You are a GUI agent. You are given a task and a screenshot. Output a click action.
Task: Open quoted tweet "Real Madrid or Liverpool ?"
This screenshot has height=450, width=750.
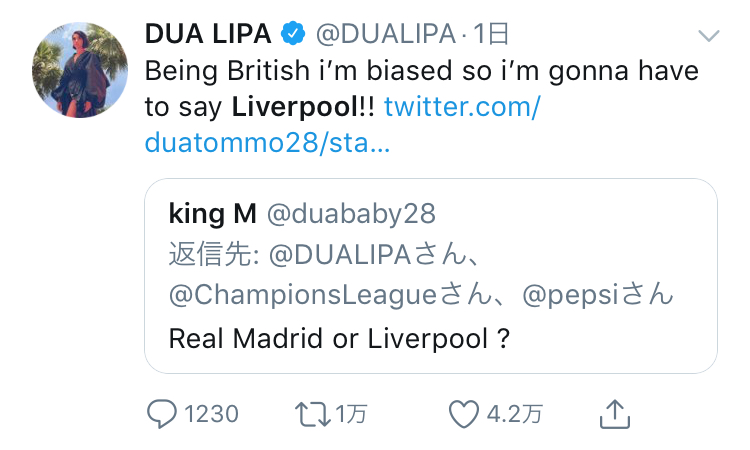pyautogui.click(x=341, y=337)
